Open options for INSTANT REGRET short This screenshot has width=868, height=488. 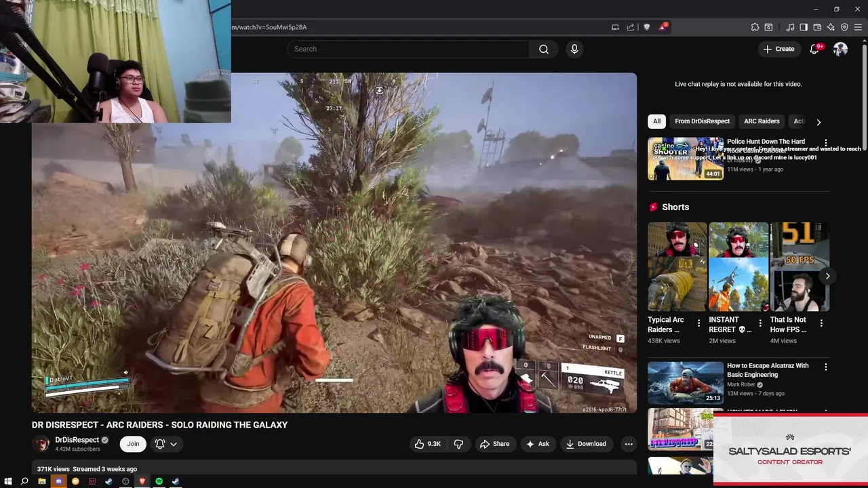coord(759,323)
